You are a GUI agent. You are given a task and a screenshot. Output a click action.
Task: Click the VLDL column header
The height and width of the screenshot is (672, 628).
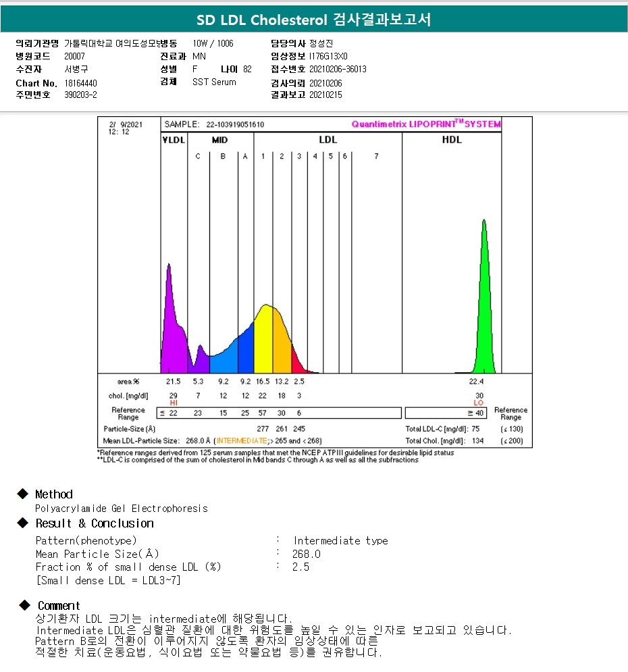174,140
